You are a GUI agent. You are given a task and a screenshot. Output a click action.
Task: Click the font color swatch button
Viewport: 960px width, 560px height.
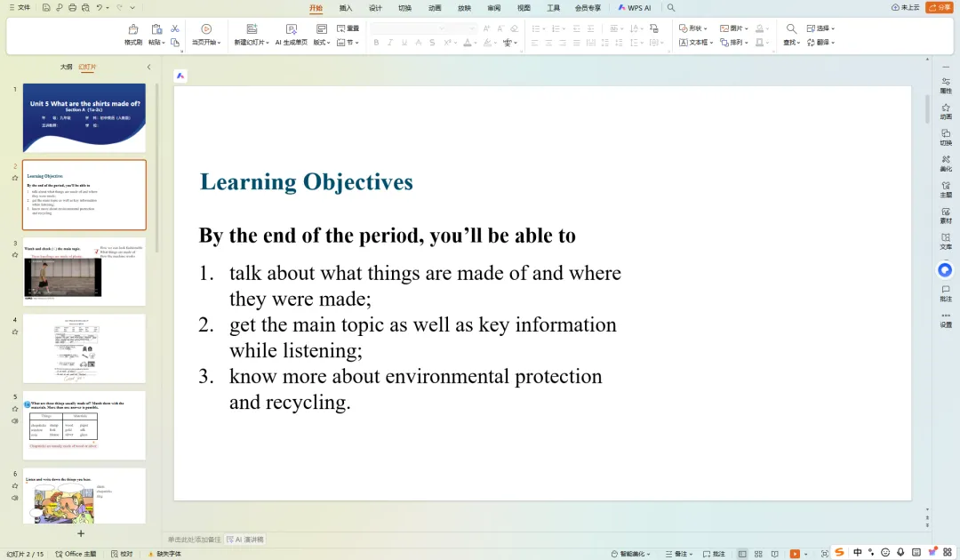point(468,43)
